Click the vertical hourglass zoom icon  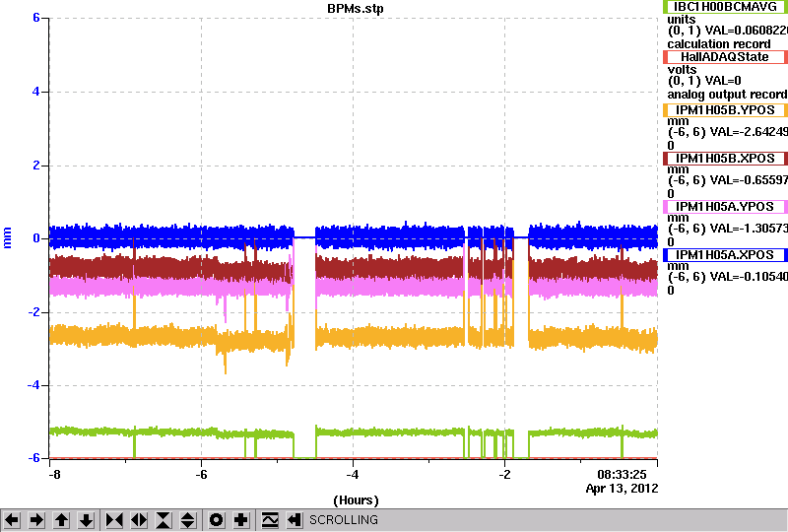click(164, 520)
